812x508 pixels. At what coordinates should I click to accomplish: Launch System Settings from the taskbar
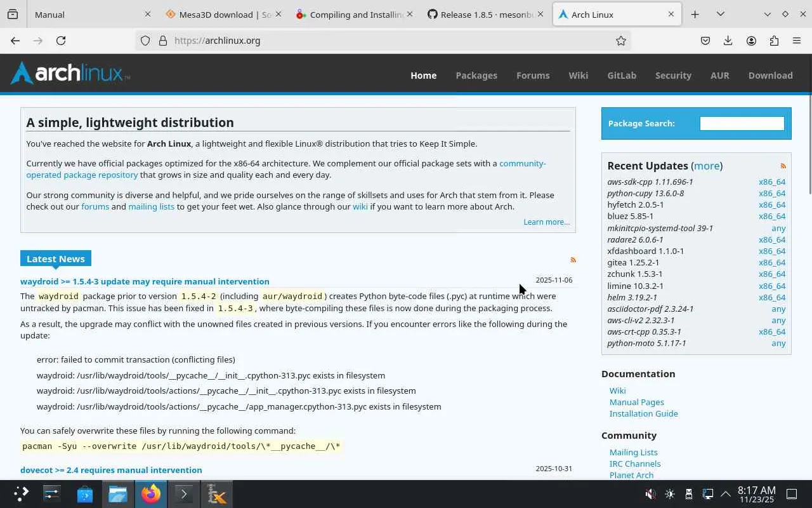click(x=52, y=493)
